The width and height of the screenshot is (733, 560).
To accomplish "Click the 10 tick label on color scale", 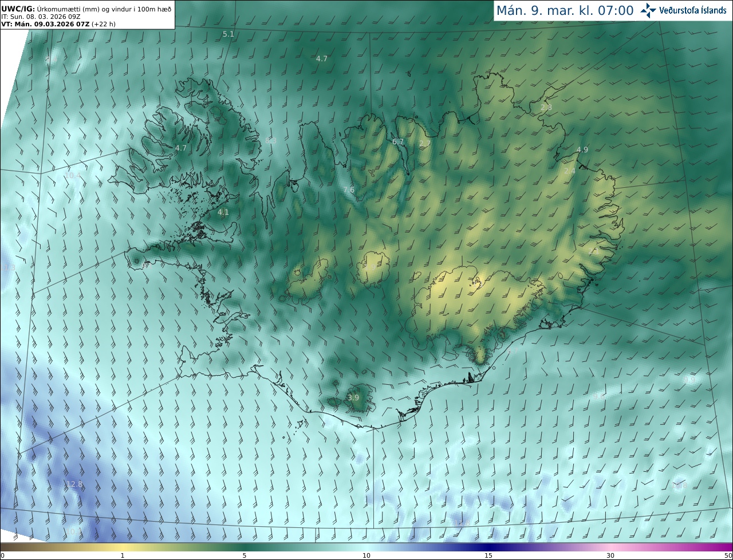I will click(x=366, y=555).
